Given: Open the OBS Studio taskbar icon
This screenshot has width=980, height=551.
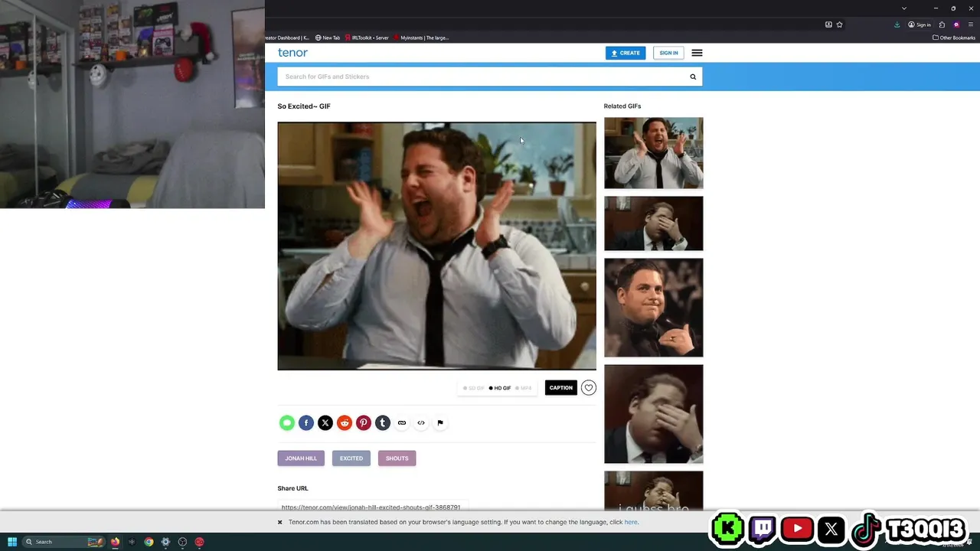Looking at the screenshot, I should click(182, 542).
